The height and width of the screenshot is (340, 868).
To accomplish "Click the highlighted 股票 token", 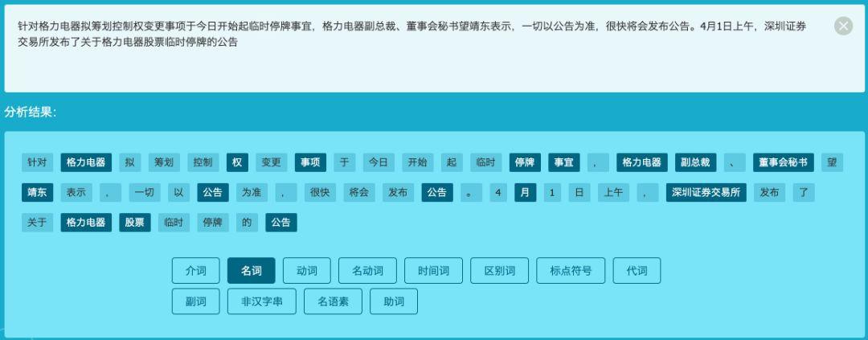I will point(135,222).
